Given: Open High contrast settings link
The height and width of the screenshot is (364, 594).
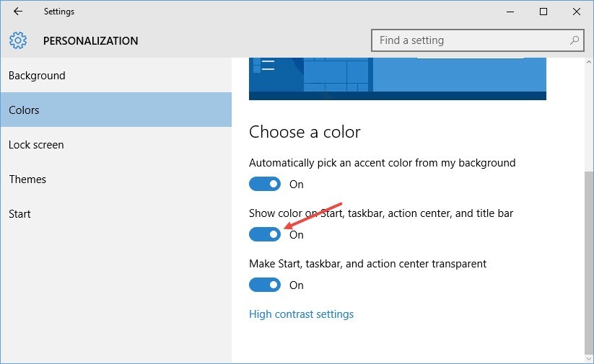Looking at the screenshot, I should point(301,314).
